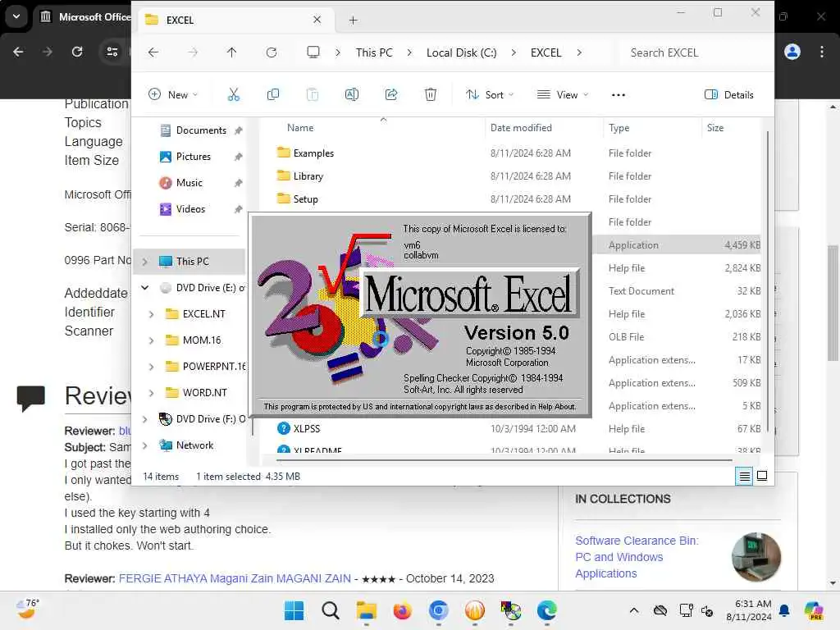Expand DVD Drive (F:) tree node
The width and height of the screenshot is (840, 630).
pos(144,419)
